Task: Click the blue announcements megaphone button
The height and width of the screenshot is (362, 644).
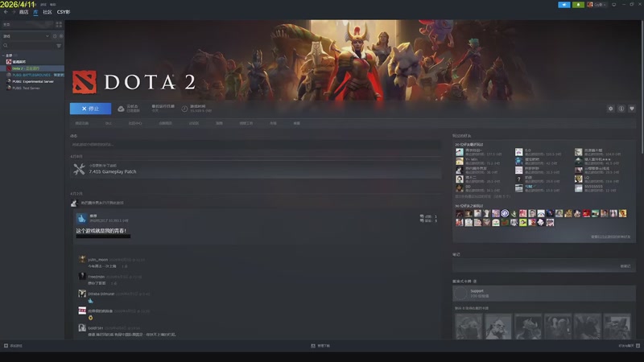Action: point(564,5)
